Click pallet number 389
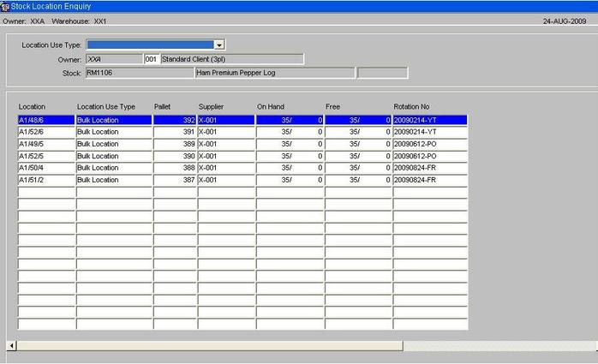The width and height of the screenshot is (598, 364). point(175,144)
